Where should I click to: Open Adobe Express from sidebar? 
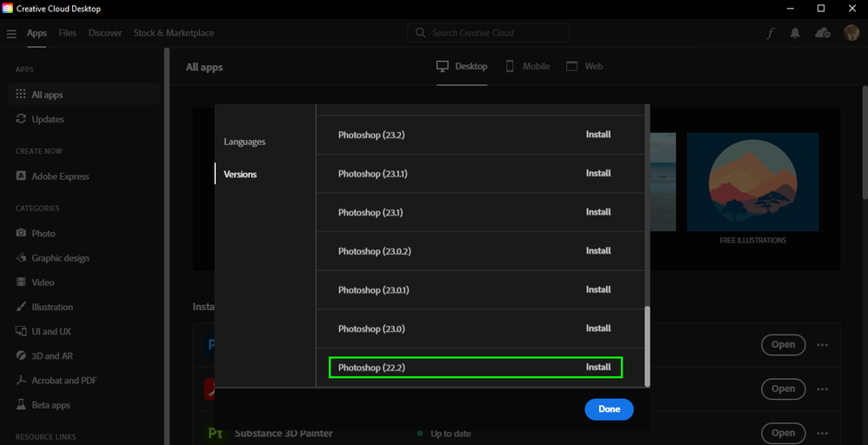60,176
